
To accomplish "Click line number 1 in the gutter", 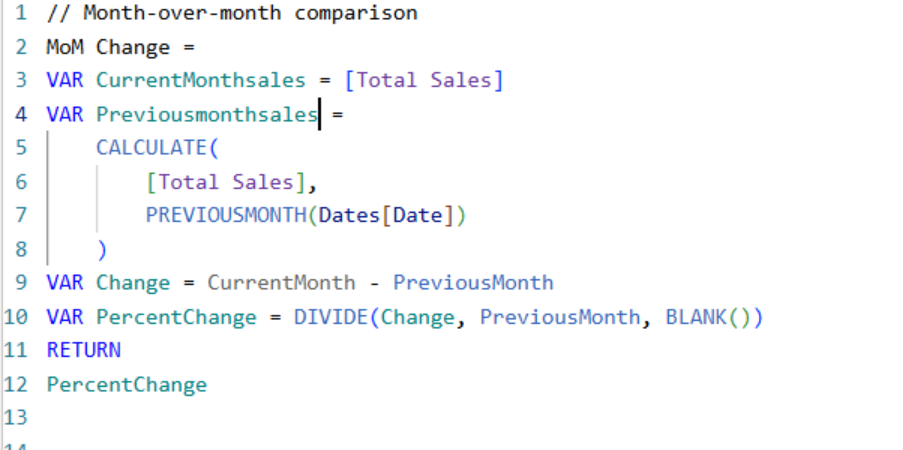I will 21,14.
